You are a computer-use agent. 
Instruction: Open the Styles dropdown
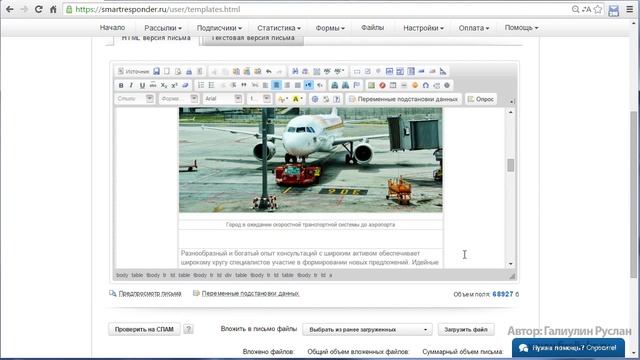[x=136, y=99]
